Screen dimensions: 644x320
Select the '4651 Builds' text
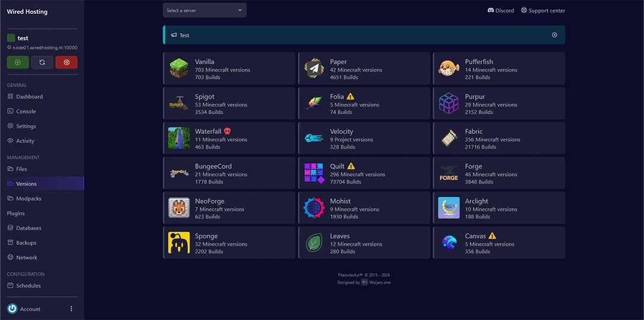pyautogui.click(x=343, y=77)
